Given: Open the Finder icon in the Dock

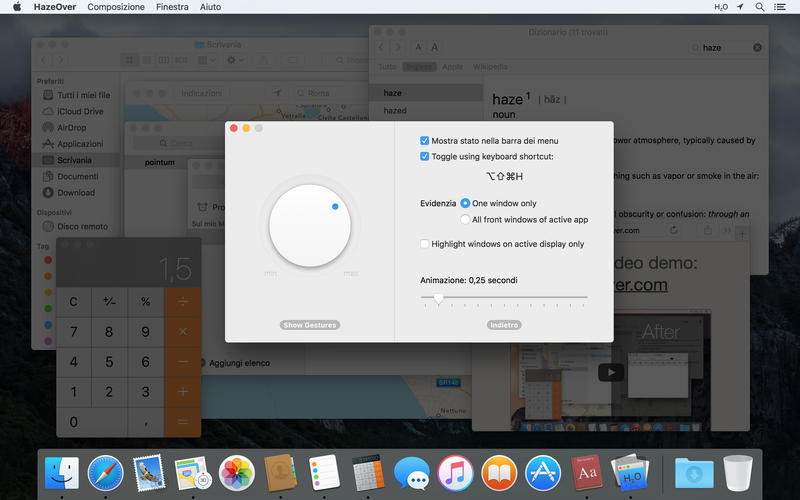Looking at the screenshot, I should click(x=62, y=473).
